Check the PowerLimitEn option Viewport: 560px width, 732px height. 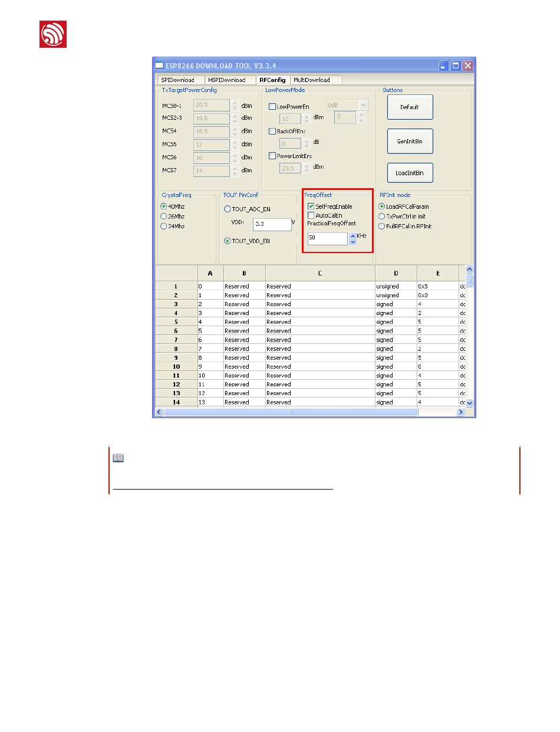(x=272, y=156)
